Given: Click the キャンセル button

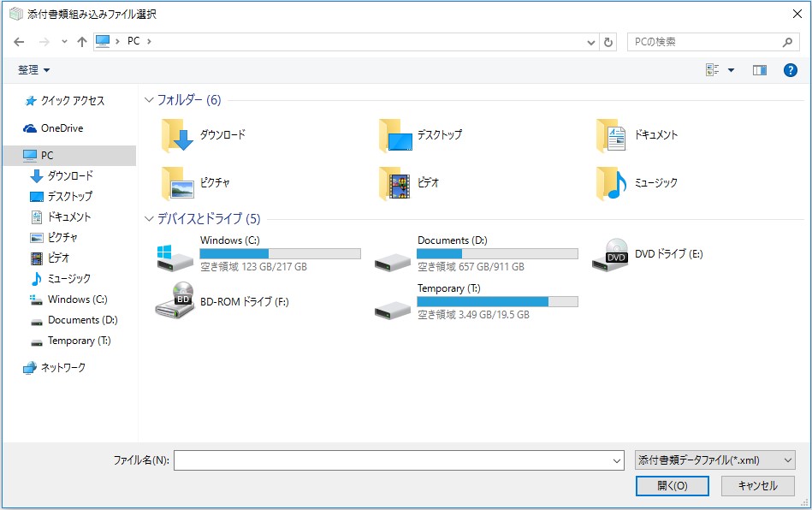Looking at the screenshot, I should point(757,486).
